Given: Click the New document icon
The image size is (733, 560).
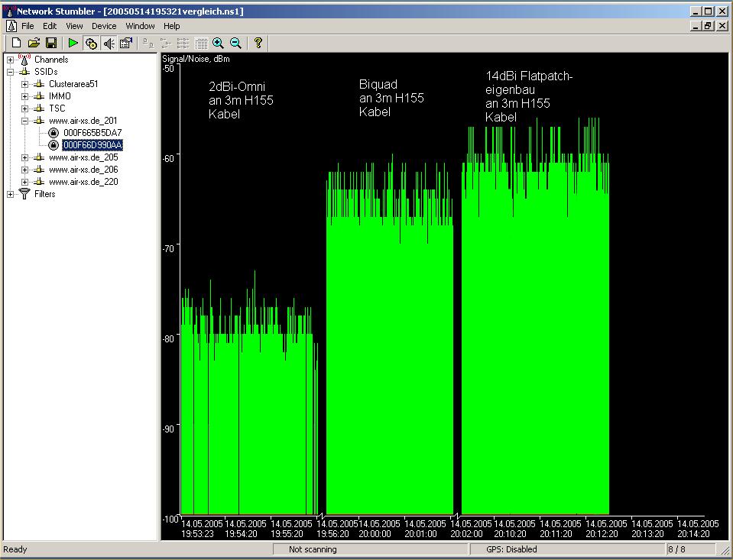Looking at the screenshot, I should pos(16,43).
